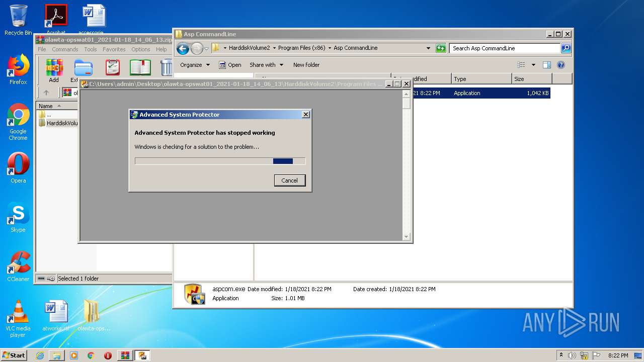The image size is (644, 362).
Task: Open address bar history dropdown
Action: click(428, 48)
